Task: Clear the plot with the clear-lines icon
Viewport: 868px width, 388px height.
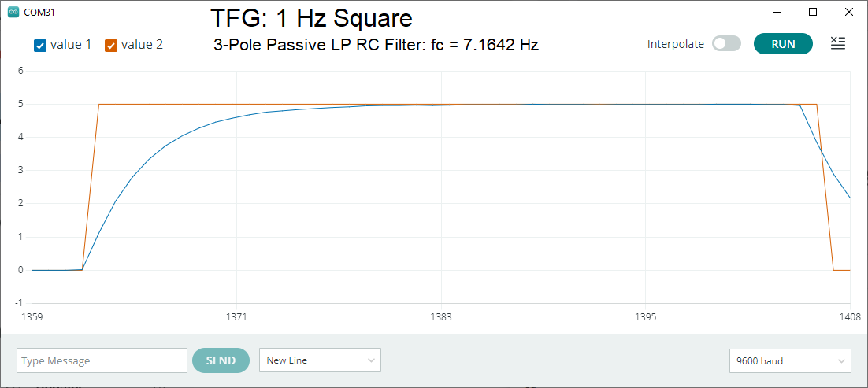Action: (x=838, y=44)
